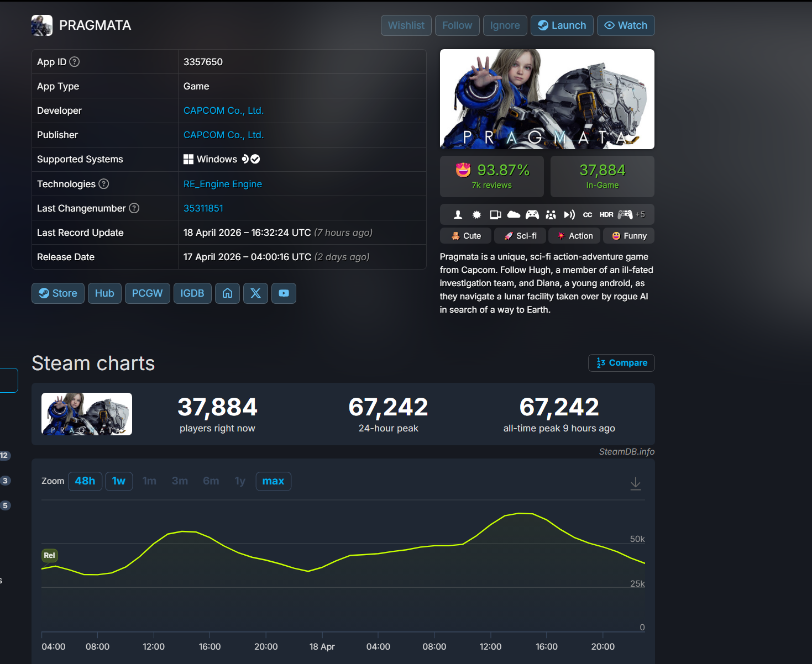Set chart zoom to 1y
812x664 pixels.
240,481
